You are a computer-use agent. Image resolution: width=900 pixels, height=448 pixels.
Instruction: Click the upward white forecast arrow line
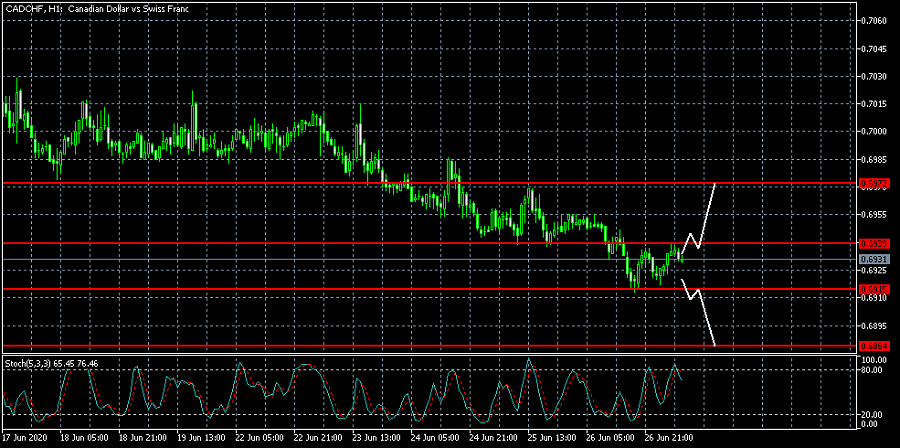(x=707, y=214)
